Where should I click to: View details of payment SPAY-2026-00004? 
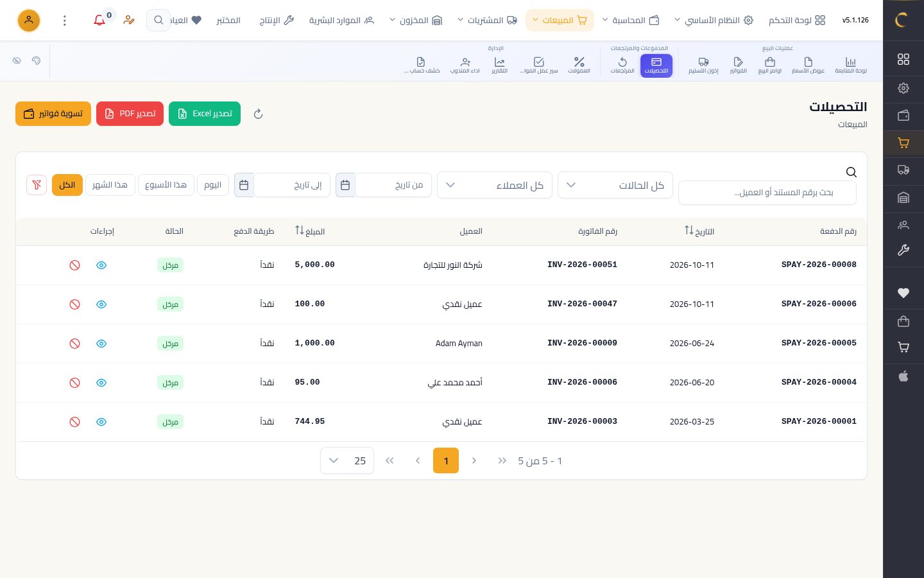(x=101, y=383)
